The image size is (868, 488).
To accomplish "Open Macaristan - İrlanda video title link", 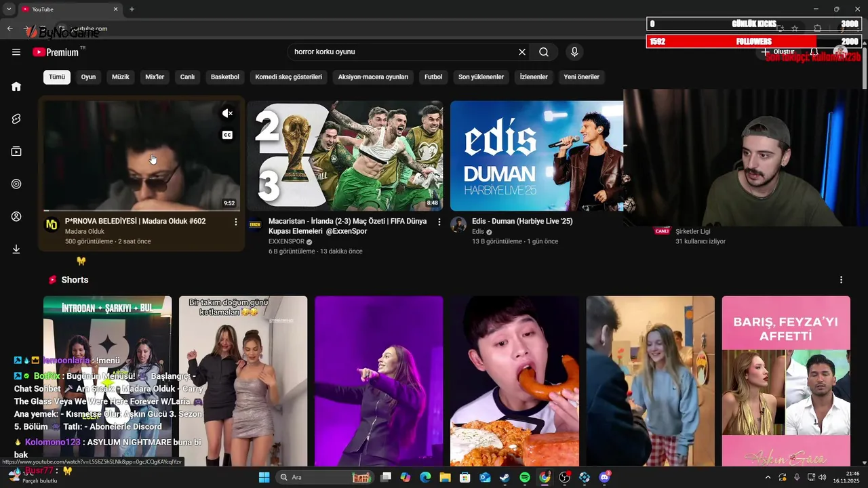I will click(x=348, y=226).
